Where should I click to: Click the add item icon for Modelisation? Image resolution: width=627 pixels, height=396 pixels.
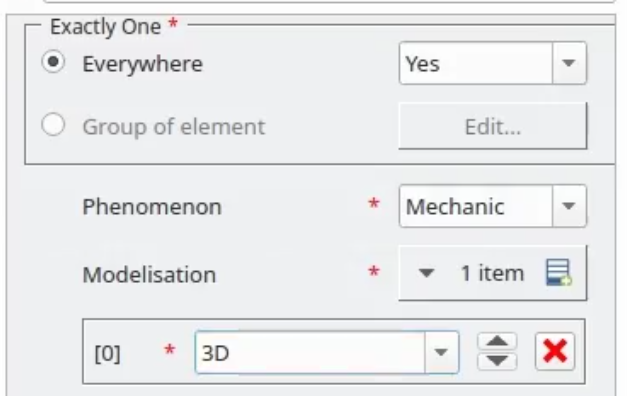click(558, 272)
